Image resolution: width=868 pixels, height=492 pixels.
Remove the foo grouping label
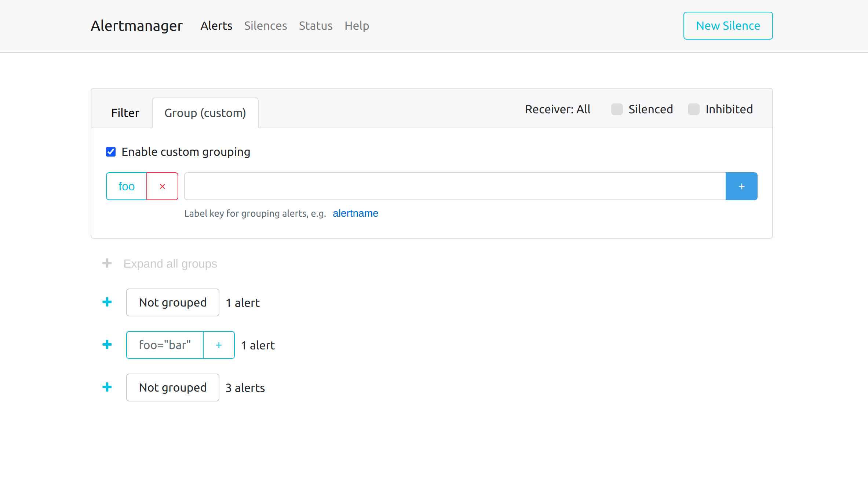tap(162, 186)
